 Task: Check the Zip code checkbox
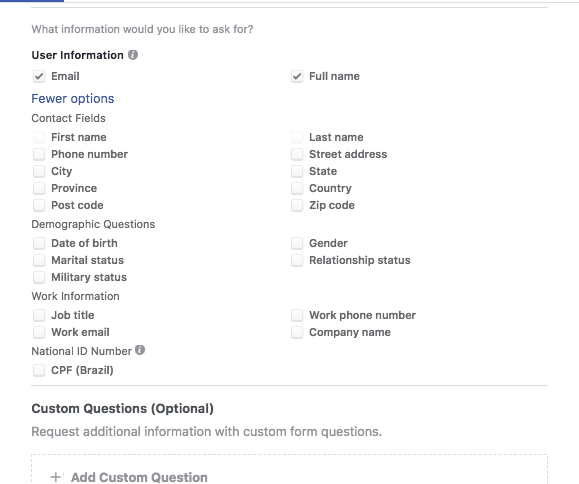(297, 205)
